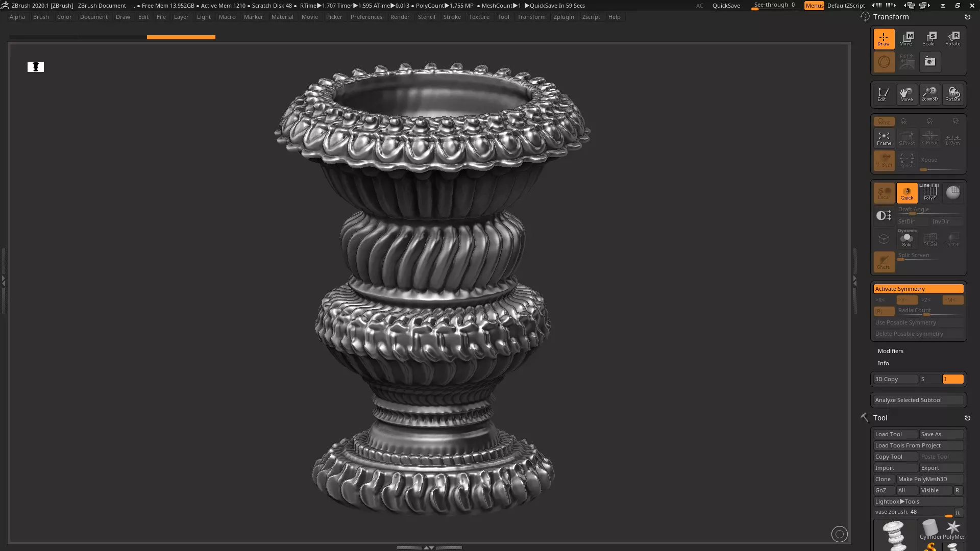The height and width of the screenshot is (551, 980).
Task: Open the Render menu
Action: pos(400,17)
